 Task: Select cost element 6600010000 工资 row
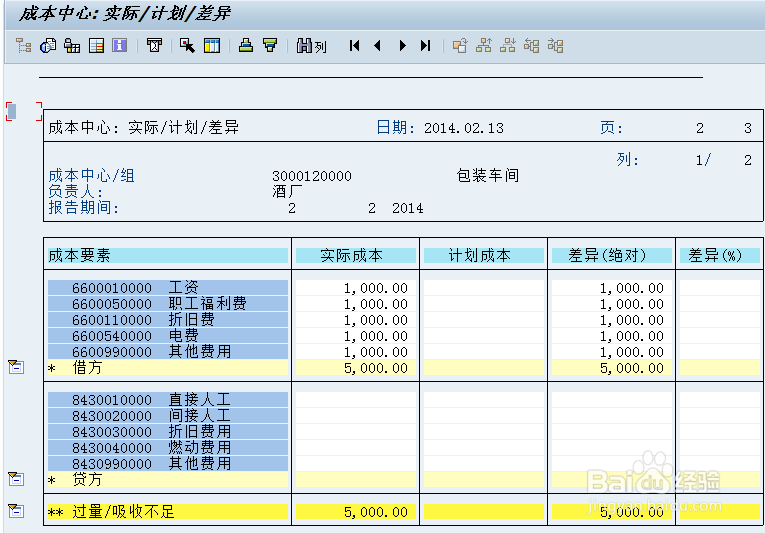tap(168, 287)
